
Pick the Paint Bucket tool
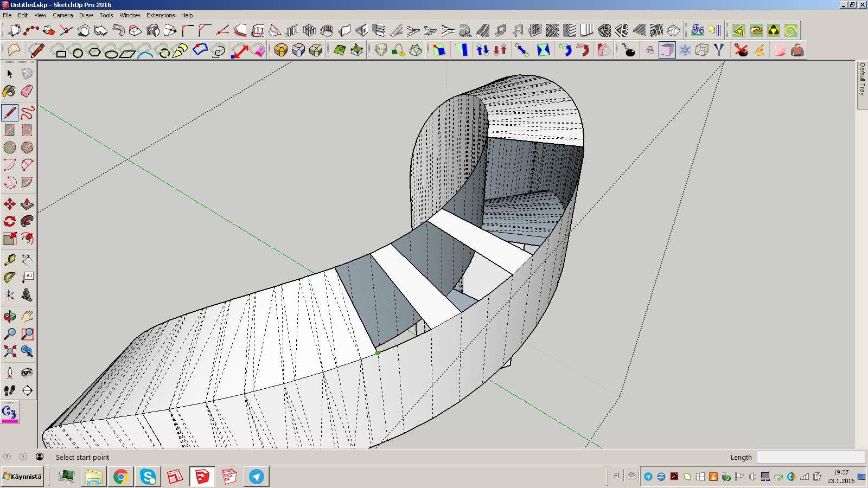click(x=9, y=91)
